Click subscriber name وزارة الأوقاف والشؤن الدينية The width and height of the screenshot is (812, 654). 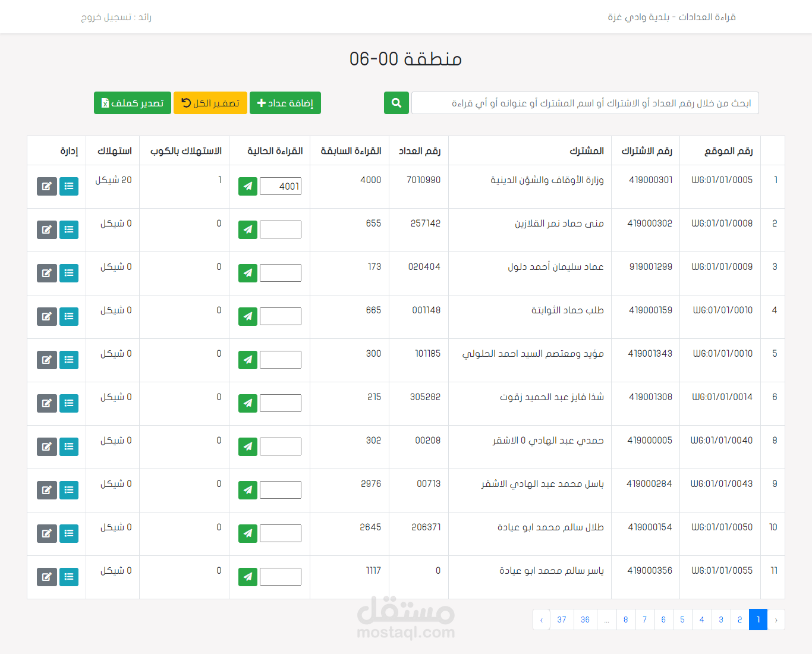click(547, 180)
